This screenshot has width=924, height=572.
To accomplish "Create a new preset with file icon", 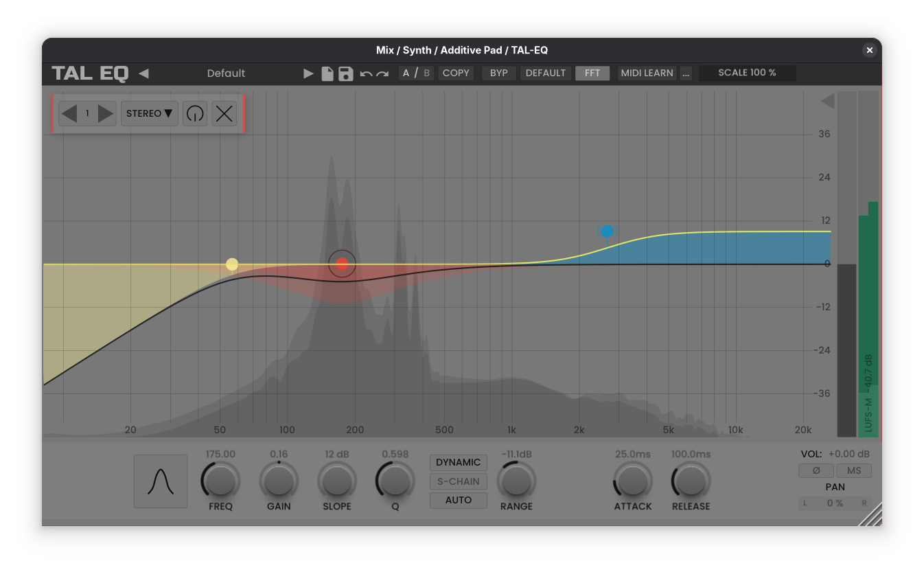I will tap(327, 73).
